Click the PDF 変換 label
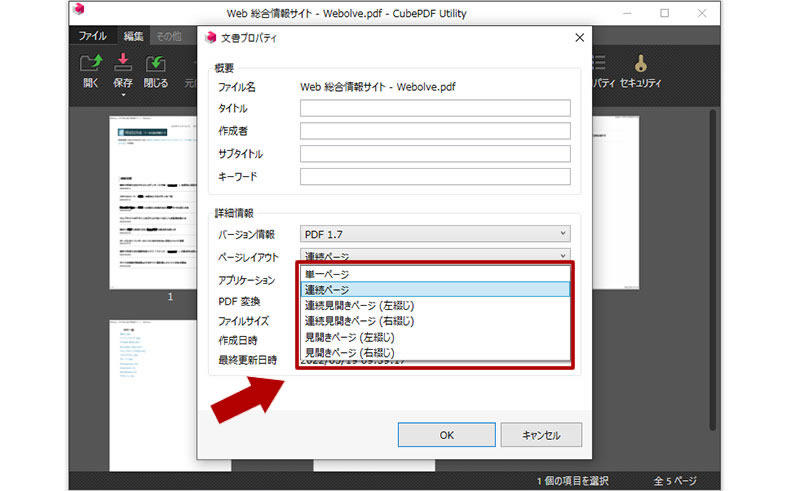This screenshot has width=800, height=491. pos(239,301)
